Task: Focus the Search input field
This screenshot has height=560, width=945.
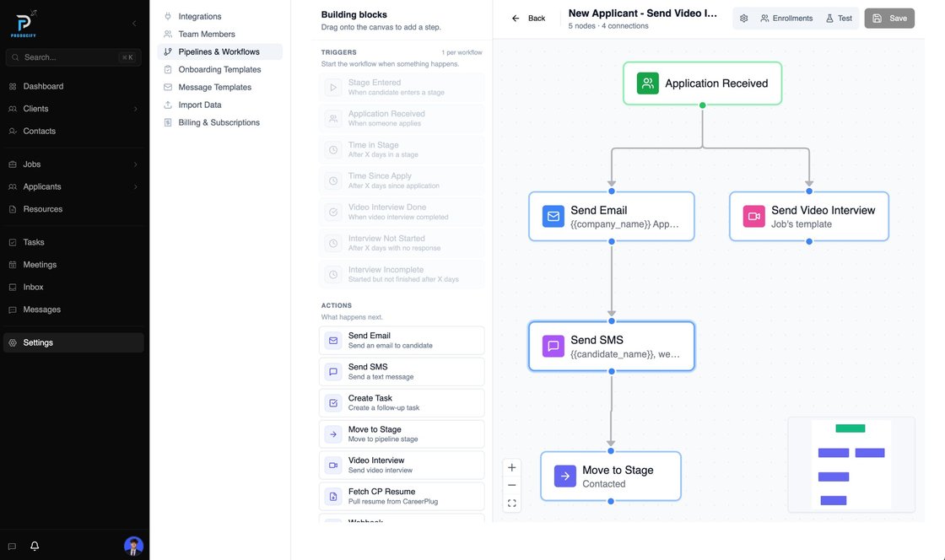Action: click(x=73, y=57)
